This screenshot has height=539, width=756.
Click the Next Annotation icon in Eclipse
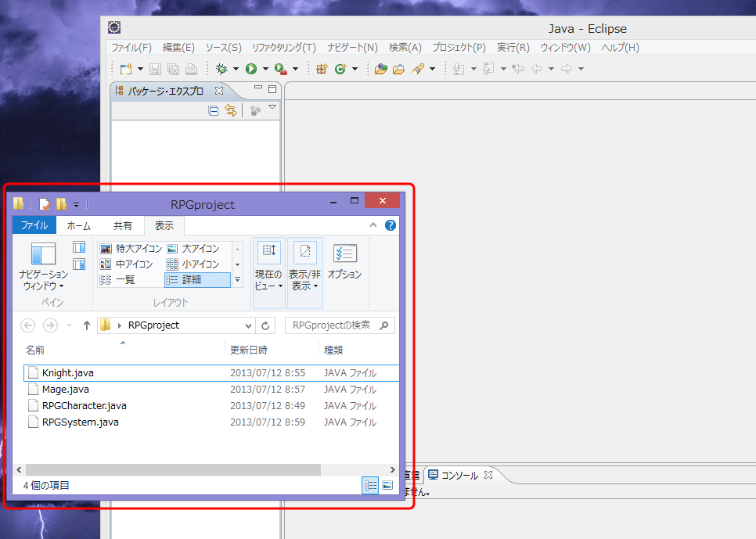pyautogui.click(x=459, y=69)
